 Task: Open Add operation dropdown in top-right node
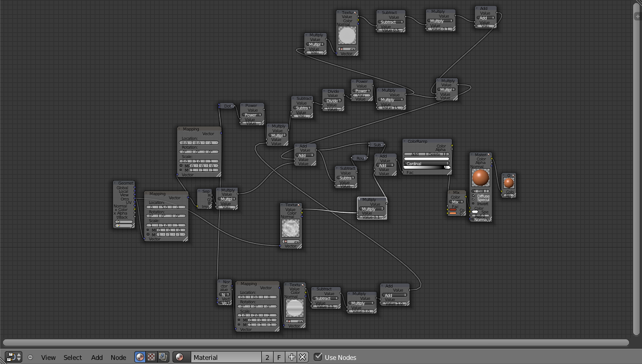pyautogui.click(x=485, y=18)
